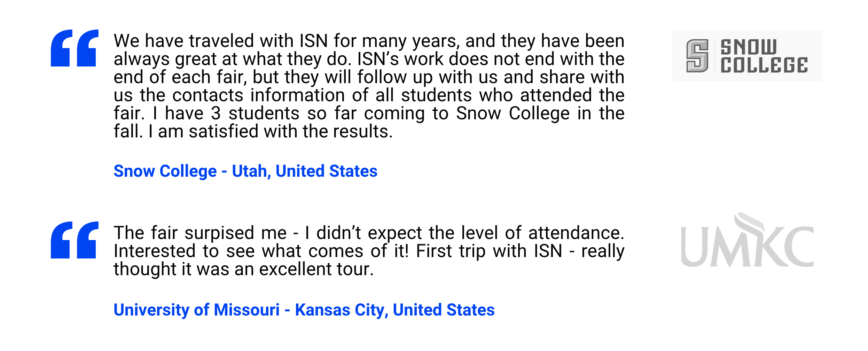This screenshot has height=351, width=868.
Task: Click the letter U in UMKC logo
Action: click(x=695, y=247)
